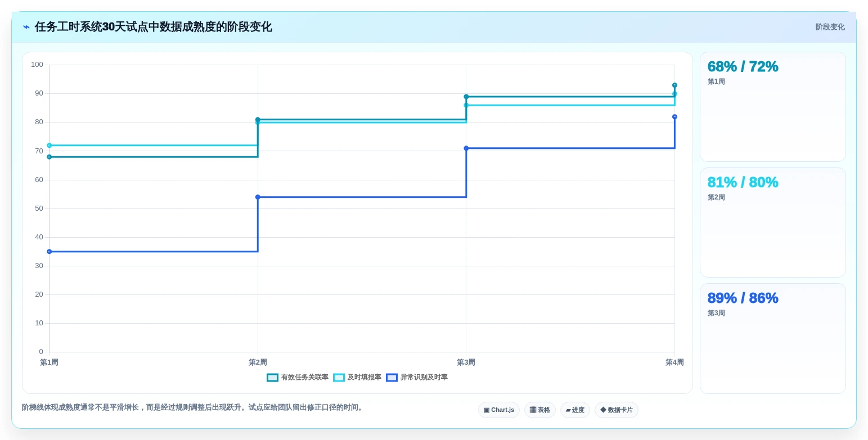868x440 pixels.
Task: Click the 第3周 x-axis label
Action: pos(466,362)
